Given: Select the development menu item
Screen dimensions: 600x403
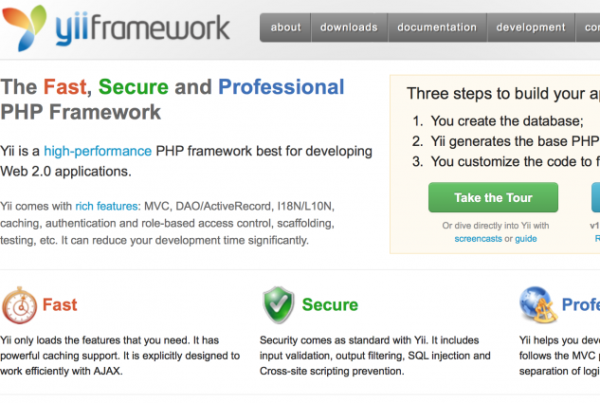Looking at the screenshot, I should pyautogui.click(x=531, y=28).
